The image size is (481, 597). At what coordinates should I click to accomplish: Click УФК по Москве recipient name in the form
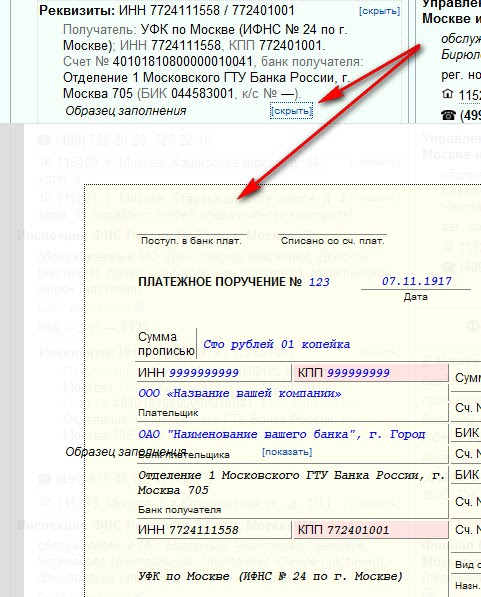pyautogui.click(x=270, y=576)
